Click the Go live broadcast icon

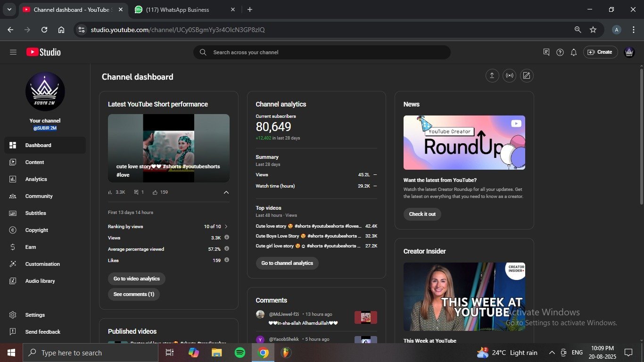[x=509, y=75]
